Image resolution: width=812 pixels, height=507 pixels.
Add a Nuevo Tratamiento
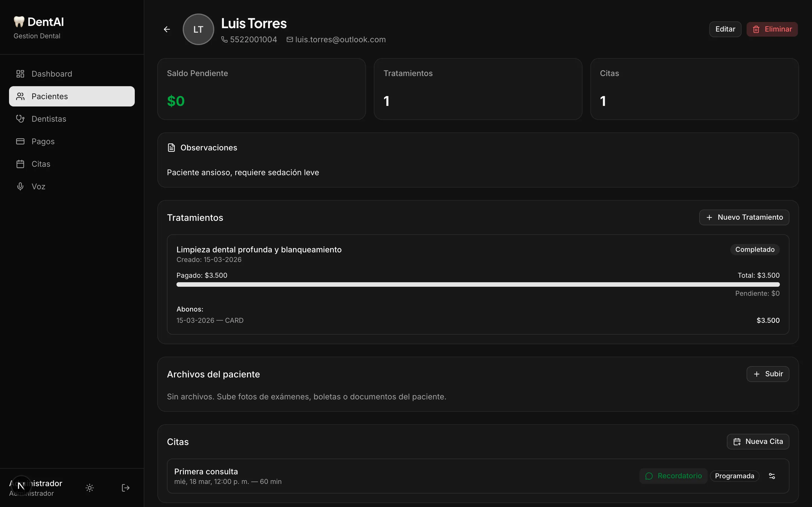[x=744, y=217]
